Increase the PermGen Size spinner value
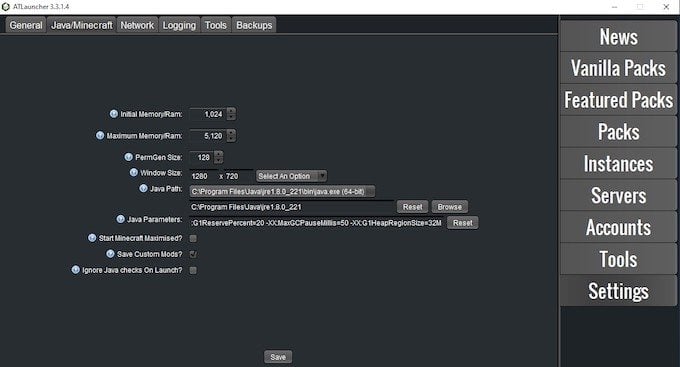Screen dimensions: 680x367 (219, 154)
